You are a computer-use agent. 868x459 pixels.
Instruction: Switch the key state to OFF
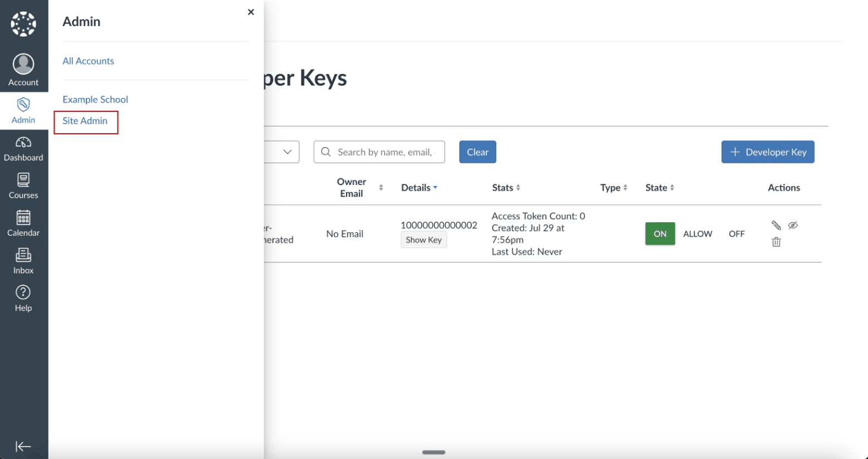click(x=737, y=233)
